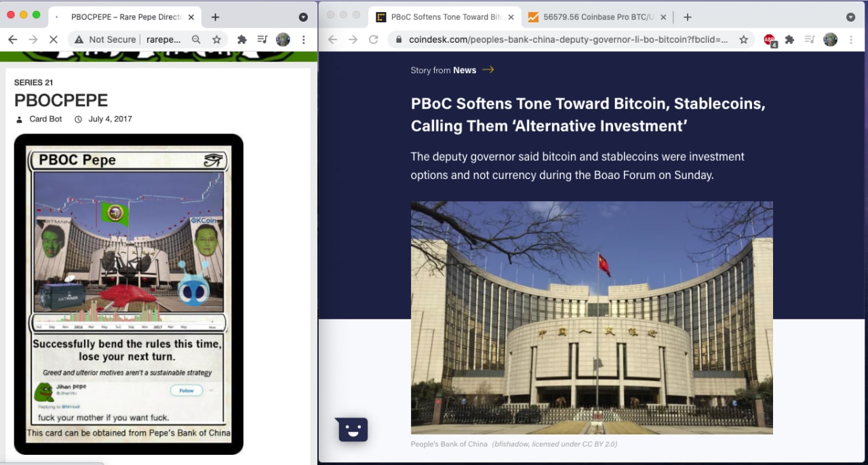Screen dimensions: 868x465
Task: Open media controls in the Rare Pepe window
Action: 262,39
